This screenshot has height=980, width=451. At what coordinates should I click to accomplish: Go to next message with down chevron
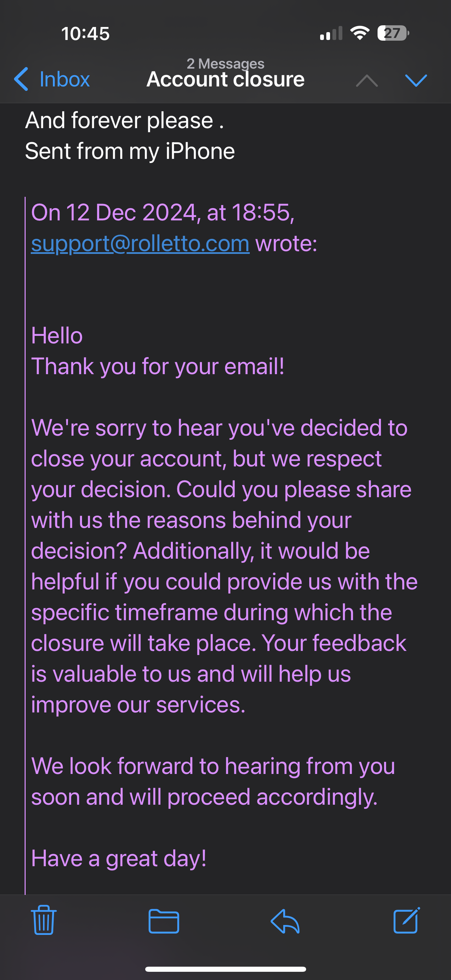point(416,80)
